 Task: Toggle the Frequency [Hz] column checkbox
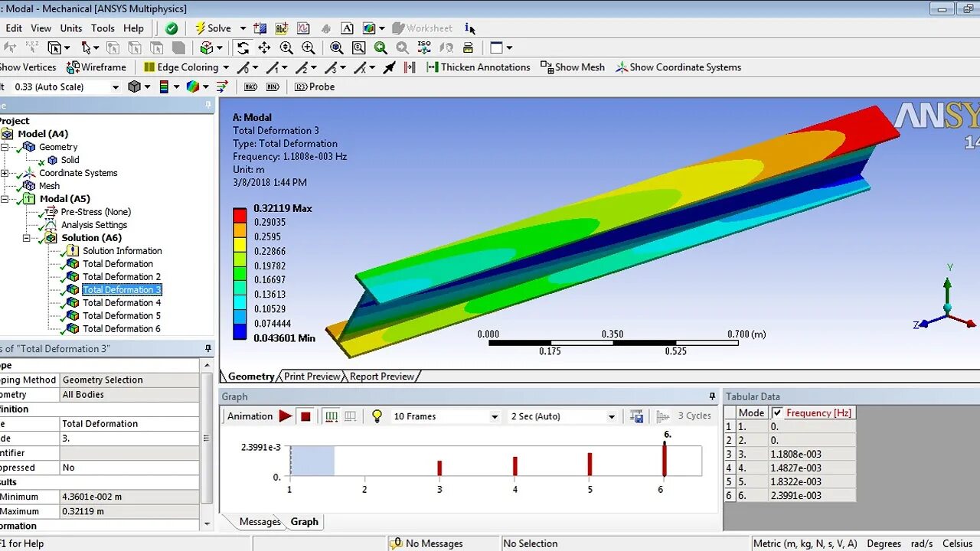point(777,413)
